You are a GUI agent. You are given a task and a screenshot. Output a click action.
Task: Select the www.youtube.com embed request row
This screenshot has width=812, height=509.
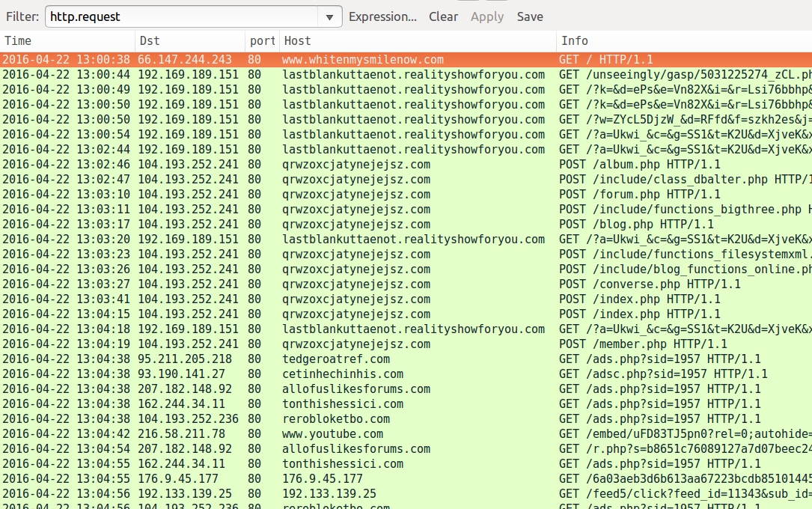332,434
